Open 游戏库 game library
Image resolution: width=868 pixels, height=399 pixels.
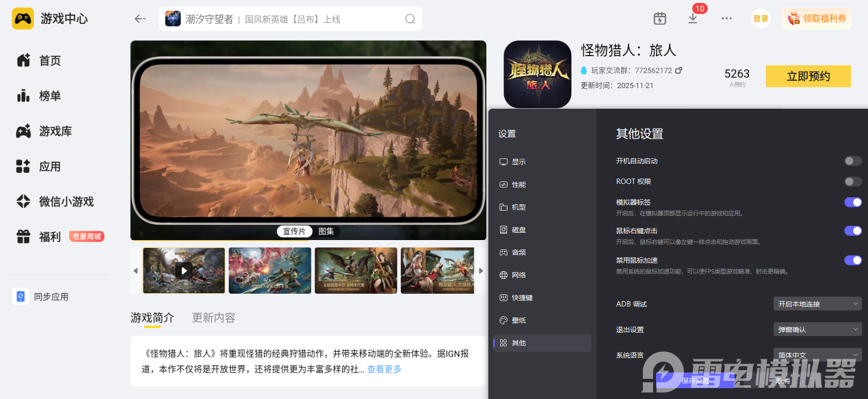point(44,131)
